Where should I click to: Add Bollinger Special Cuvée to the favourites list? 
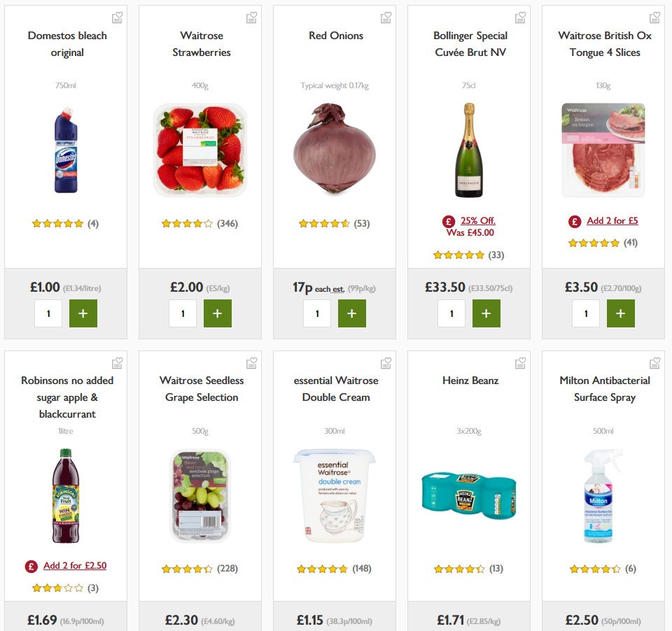tap(520, 18)
